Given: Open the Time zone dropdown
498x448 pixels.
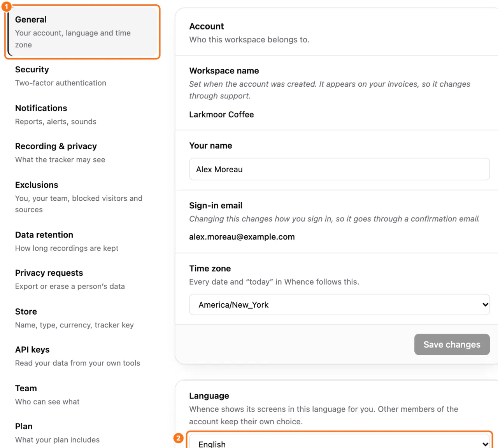Looking at the screenshot, I should (x=339, y=304).
